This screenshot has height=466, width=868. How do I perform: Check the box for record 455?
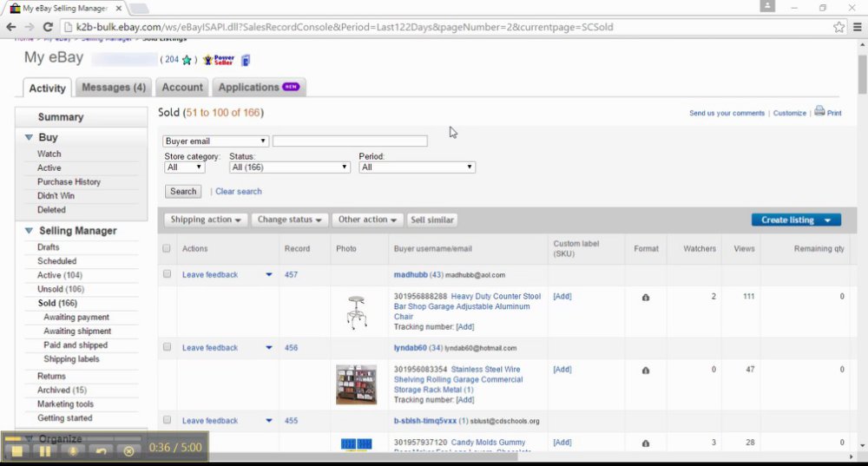(x=167, y=420)
